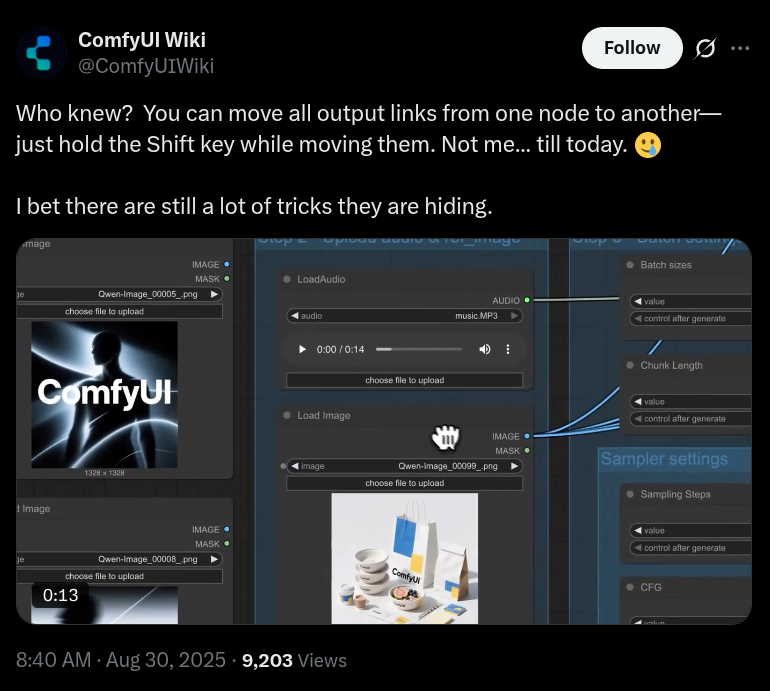Click previous arrow on Qwen-Image_00099 image field
This screenshot has width=770, height=691.
pos(295,466)
